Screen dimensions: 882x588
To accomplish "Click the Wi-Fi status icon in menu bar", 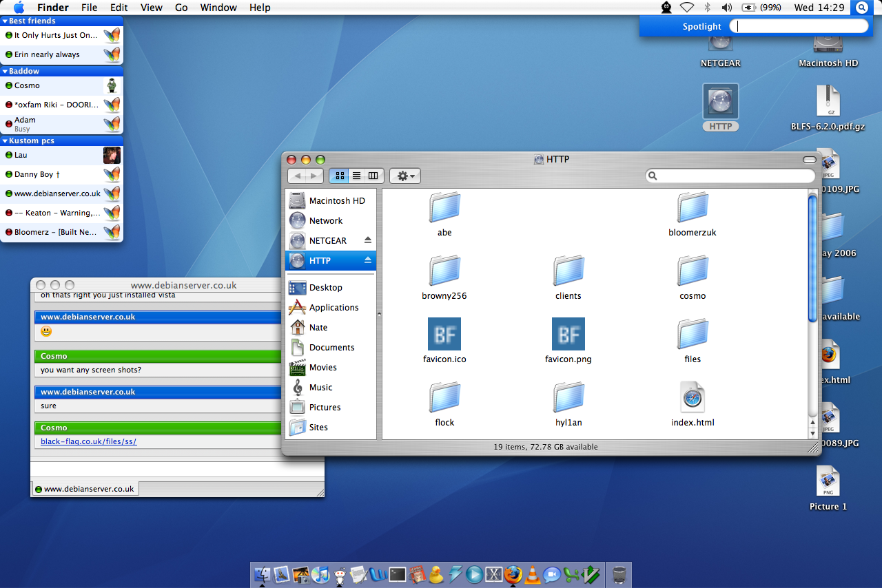I will (x=686, y=8).
